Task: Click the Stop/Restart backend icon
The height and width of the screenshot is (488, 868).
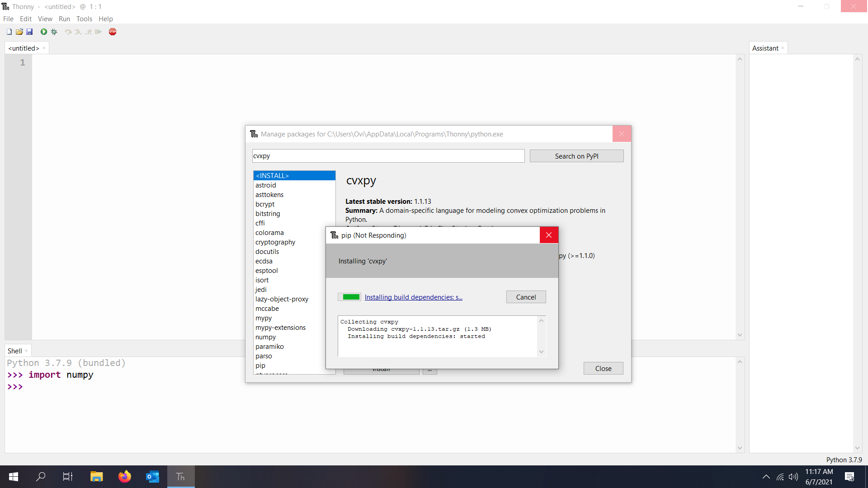Action: point(113,32)
